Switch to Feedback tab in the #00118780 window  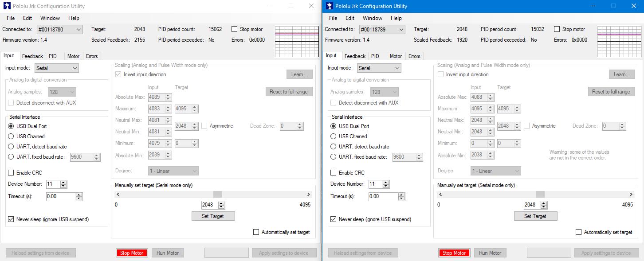pos(32,56)
